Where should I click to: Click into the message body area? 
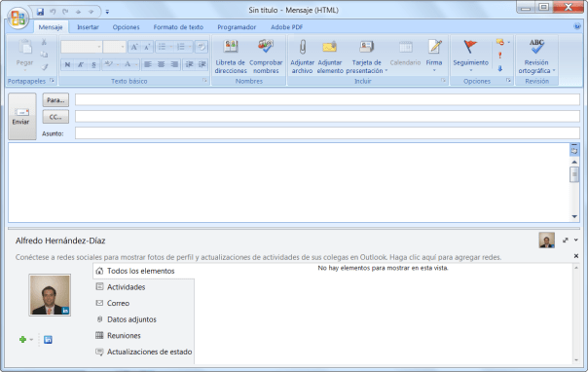coord(289,183)
